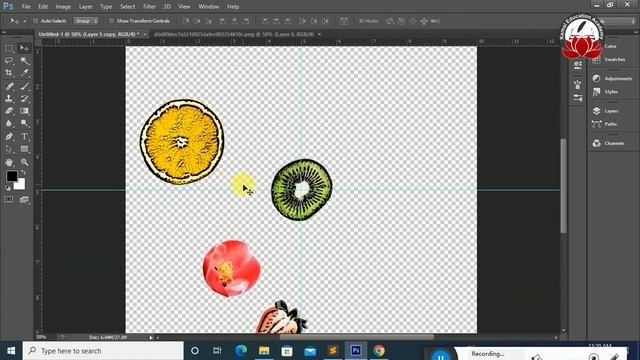The image size is (640, 360).
Task: Open the Layers panel
Action: coord(610,111)
